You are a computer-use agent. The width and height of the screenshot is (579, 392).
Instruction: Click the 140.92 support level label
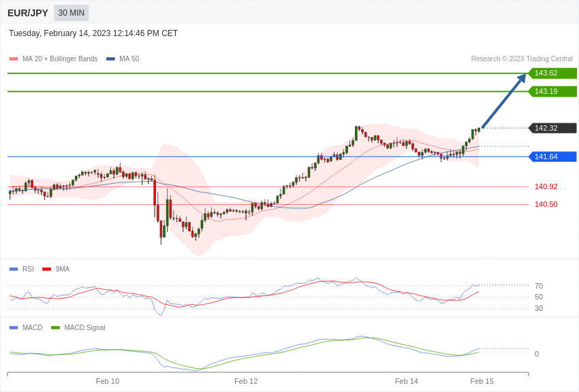tap(546, 186)
